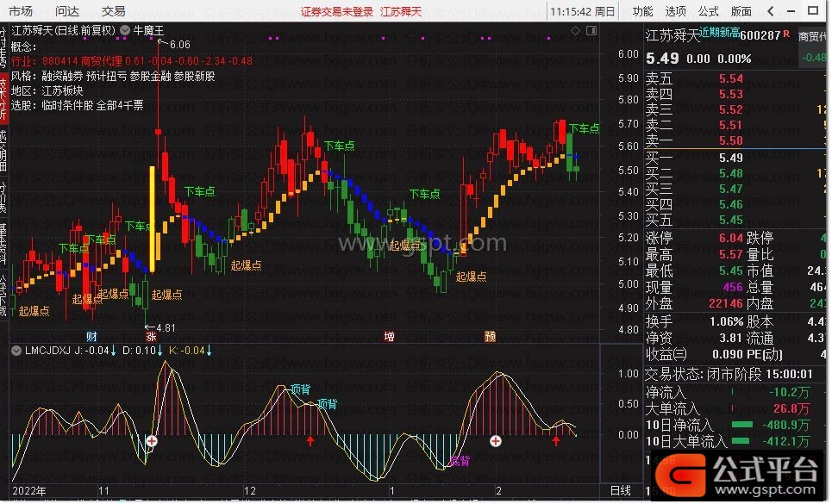Click the 现量 value 456
Viewport: 832px width, 504px height.
pos(733,288)
